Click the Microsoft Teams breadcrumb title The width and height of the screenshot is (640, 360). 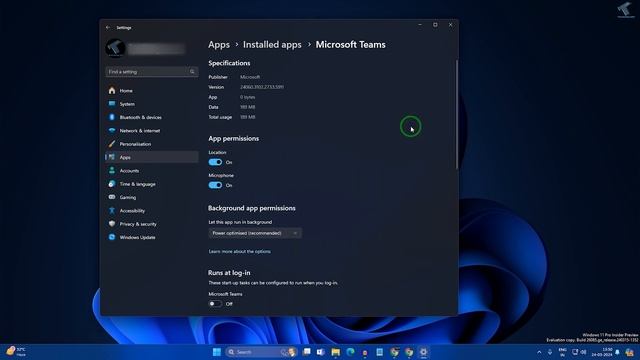(351, 44)
